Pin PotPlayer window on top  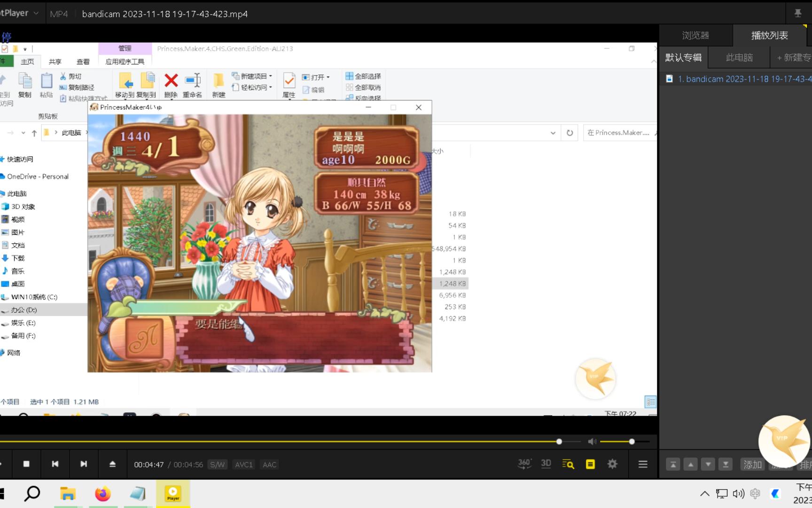click(x=798, y=13)
